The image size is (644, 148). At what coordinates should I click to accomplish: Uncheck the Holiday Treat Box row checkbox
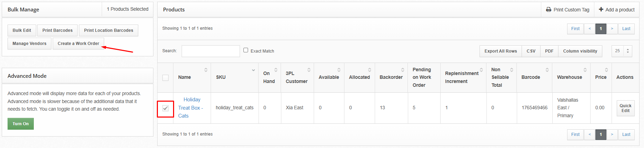165,108
